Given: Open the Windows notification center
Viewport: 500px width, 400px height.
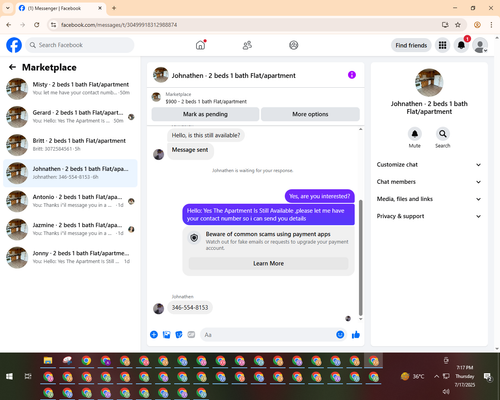Looking at the screenshot, I should [488, 377].
